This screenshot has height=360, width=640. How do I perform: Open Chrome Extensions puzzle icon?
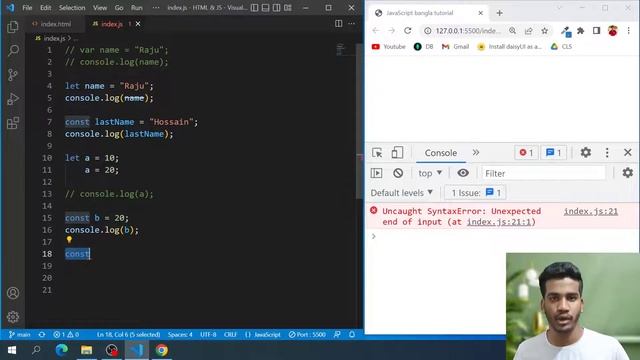point(580,31)
